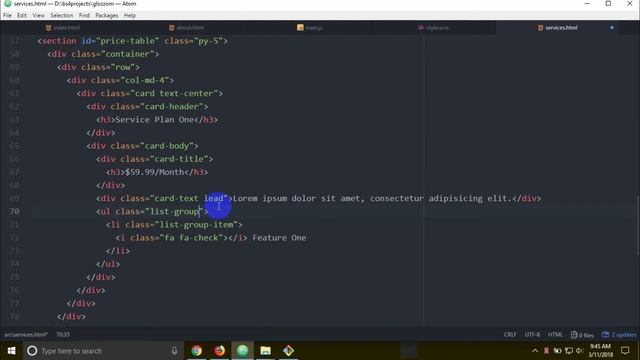The height and width of the screenshot is (360, 640).
Task: Click the editor vertical scrollbar
Action: pyautogui.click(x=638, y=227)
